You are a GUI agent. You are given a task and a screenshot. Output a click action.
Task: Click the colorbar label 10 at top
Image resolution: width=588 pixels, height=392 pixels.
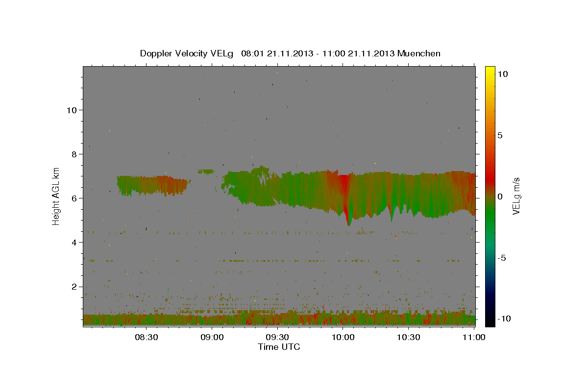[503, 73]
